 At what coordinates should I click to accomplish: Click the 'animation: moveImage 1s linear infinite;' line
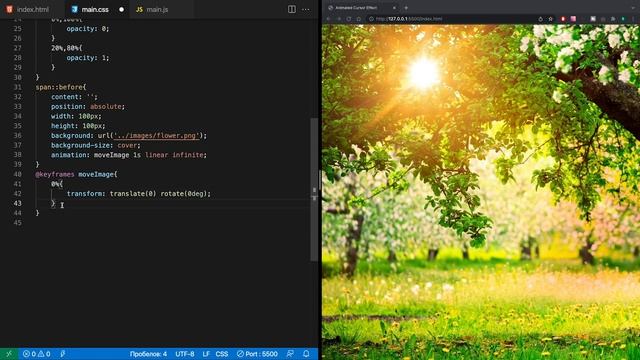[129, 155]
